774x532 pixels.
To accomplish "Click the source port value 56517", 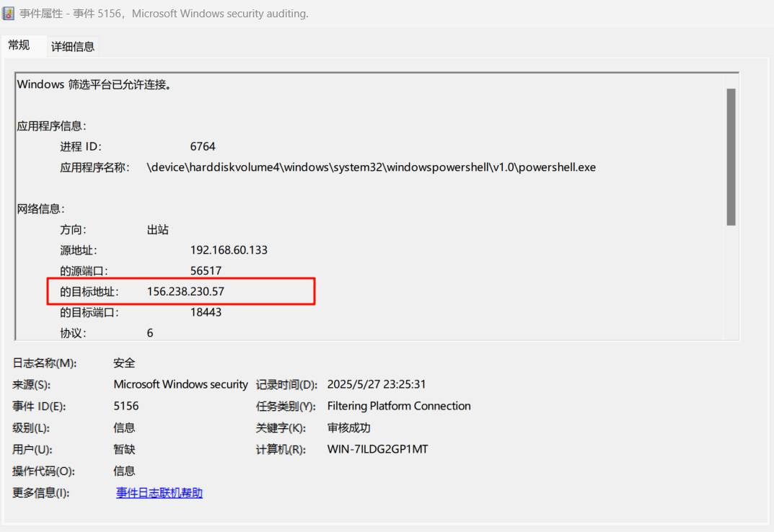I will tap(206, 271).
